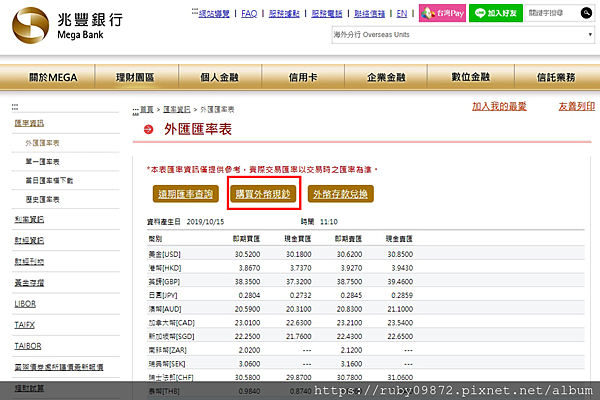Click the 南非幣[ZAR] currency row label
The height and width of the screenshot is (400, 600).
pos(168,350)
